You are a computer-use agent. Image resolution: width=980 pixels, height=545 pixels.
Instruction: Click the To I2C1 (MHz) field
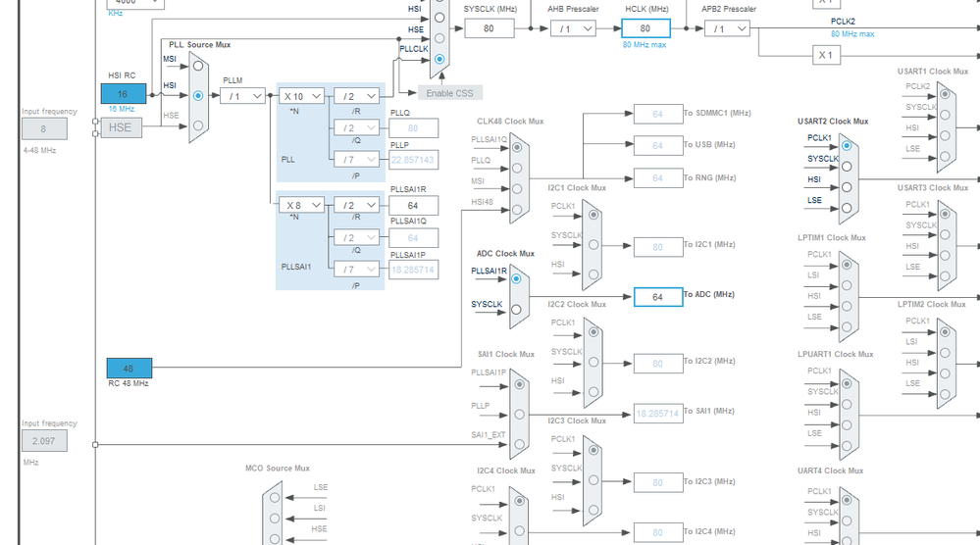658,247
